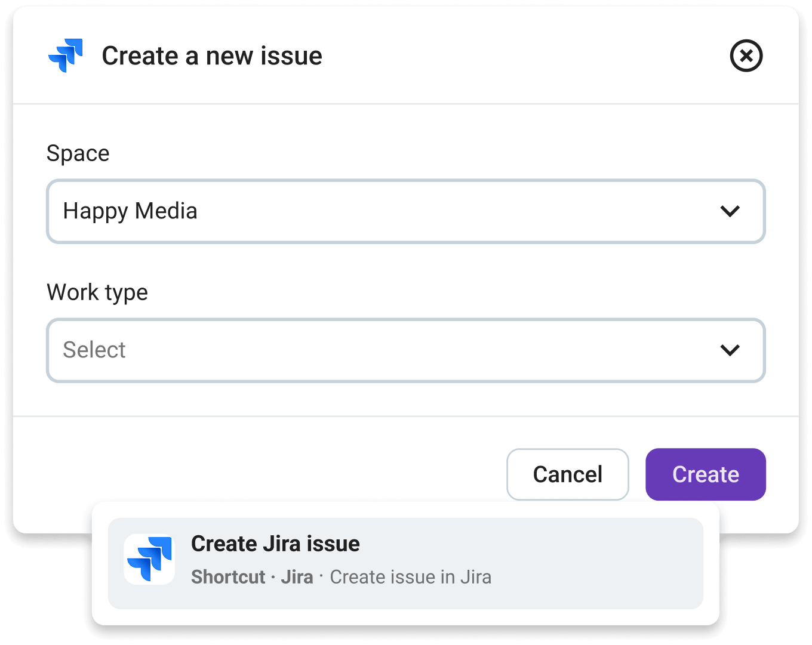Expand the Work type chevron arrow
Screen dimensions: 812x645
[x=730, y=350]
